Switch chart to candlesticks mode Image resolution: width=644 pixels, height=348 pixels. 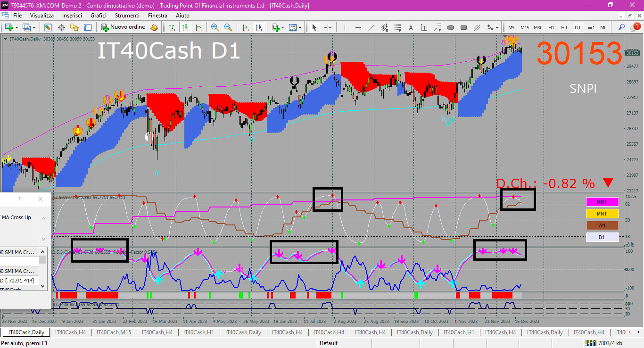pyautogui.click(x=185, y=27)
